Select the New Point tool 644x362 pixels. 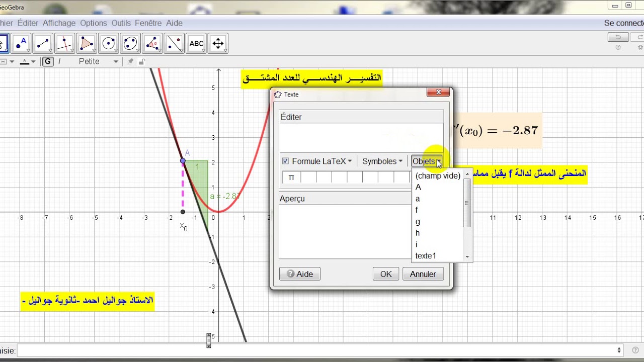click(x=21, y=44)
